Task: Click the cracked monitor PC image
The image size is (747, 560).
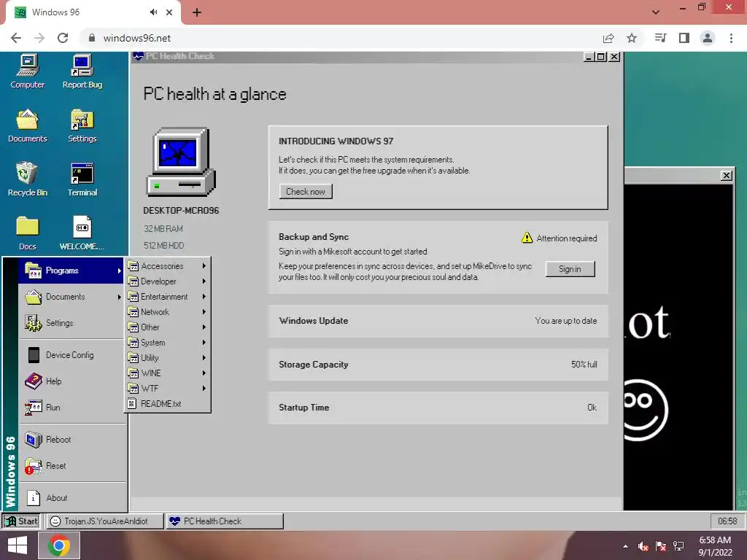Action: click(x=181, y=162)
